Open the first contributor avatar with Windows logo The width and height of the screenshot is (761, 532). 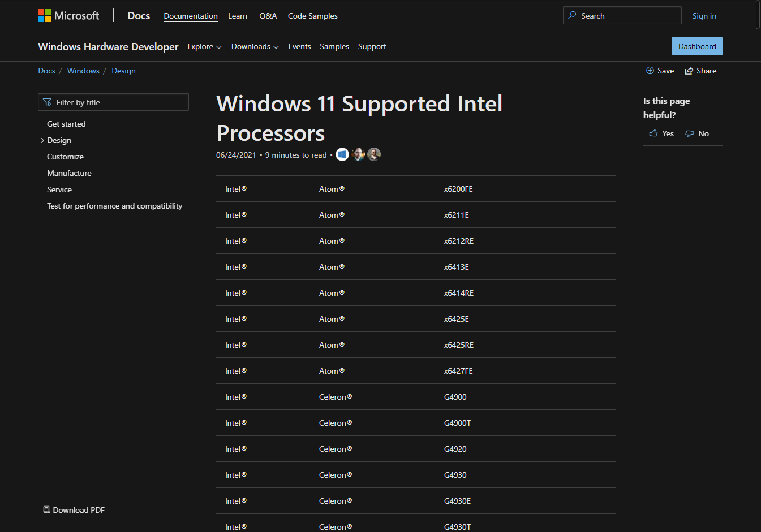(x=342, y=154)
